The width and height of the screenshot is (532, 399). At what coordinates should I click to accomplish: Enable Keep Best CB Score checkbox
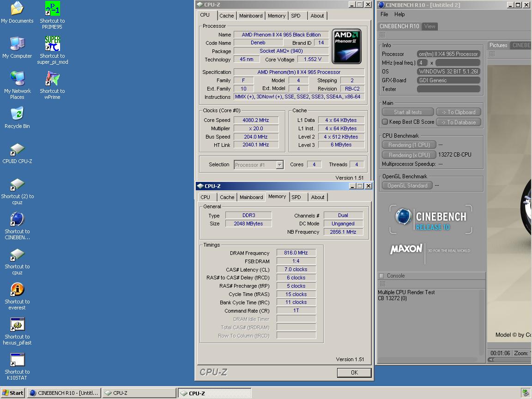coord(385,122)
